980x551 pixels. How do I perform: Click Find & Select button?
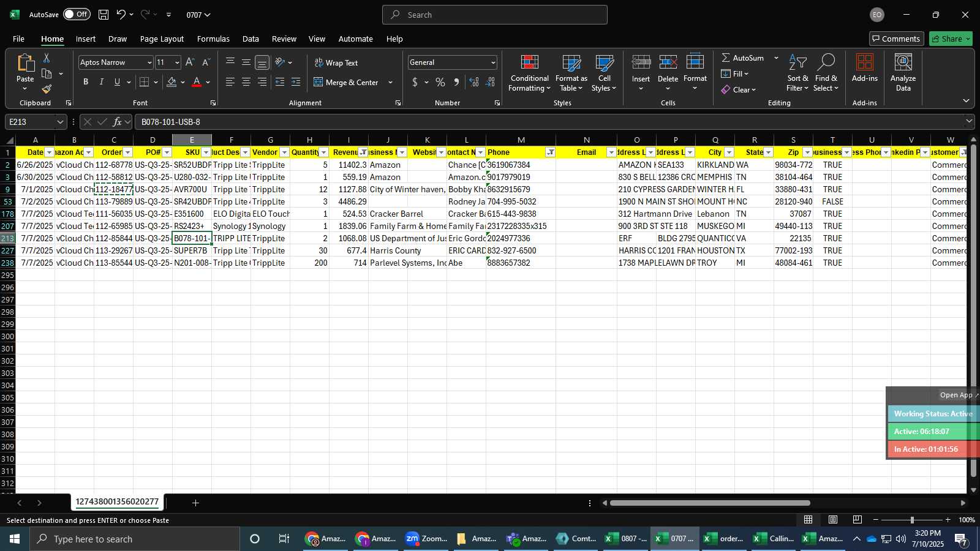[x=826, y=73]
